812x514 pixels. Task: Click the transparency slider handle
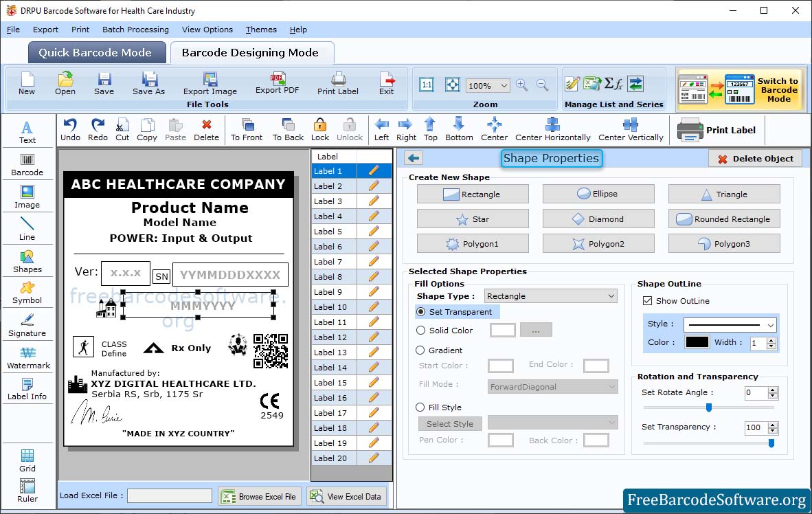pos(771,443)
